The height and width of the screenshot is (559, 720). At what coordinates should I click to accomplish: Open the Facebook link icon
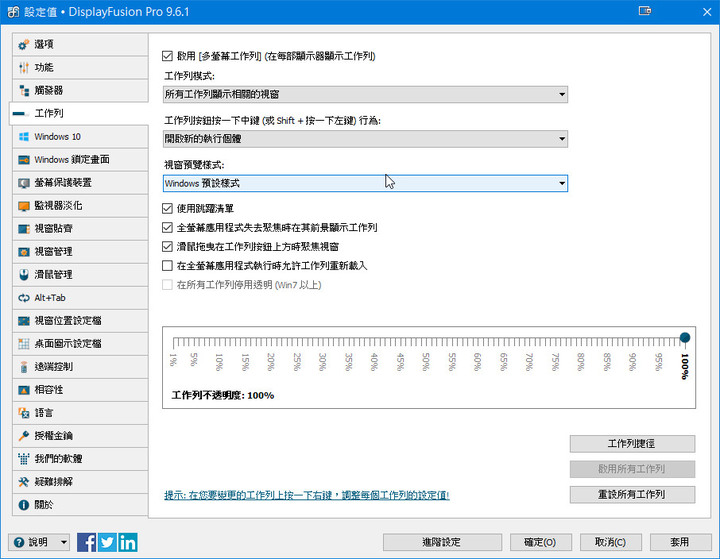86,542
